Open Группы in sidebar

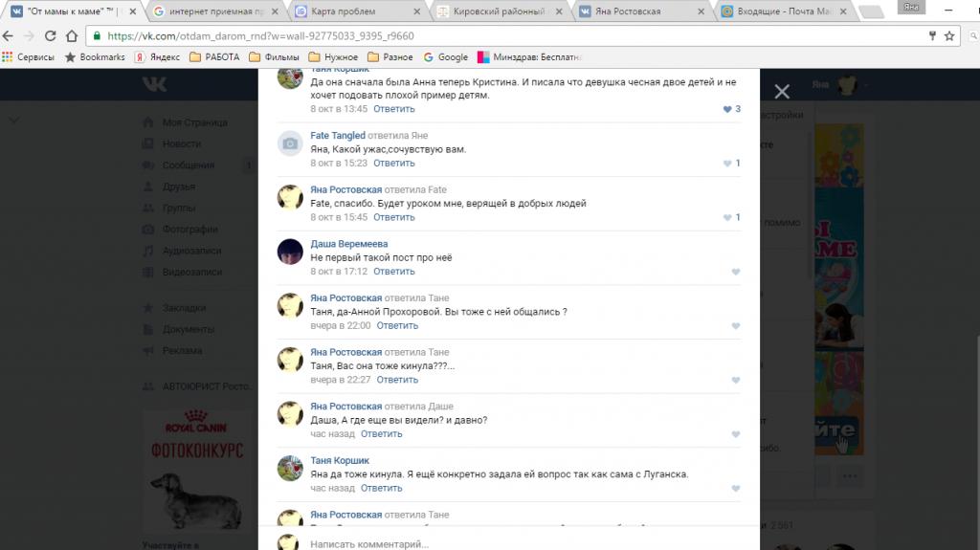click(x=168, y=208)
